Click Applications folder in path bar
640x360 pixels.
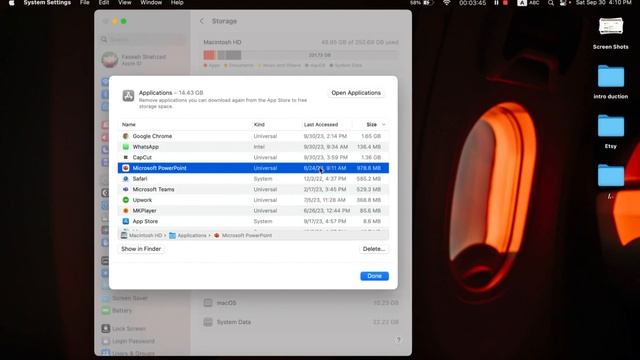pyautogui.click(x=188, y=236)
